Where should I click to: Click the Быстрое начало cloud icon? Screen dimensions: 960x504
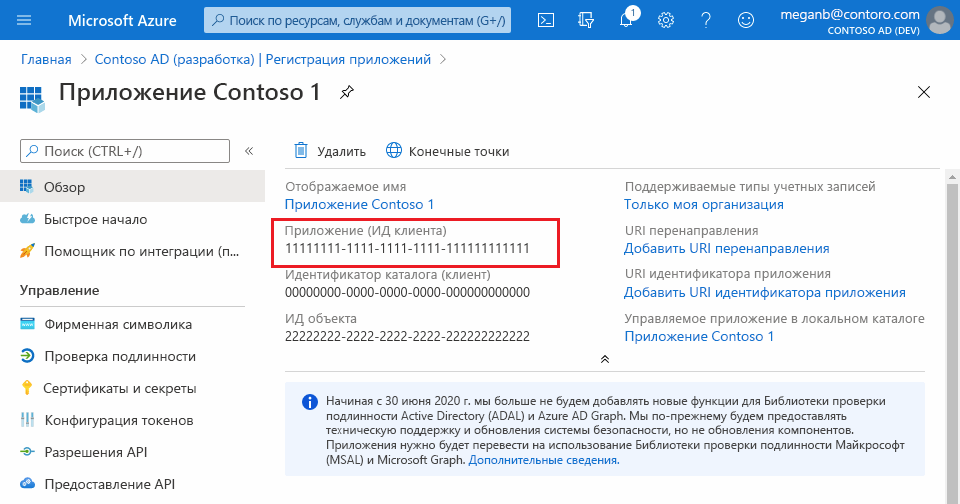(x=27, y=219)
